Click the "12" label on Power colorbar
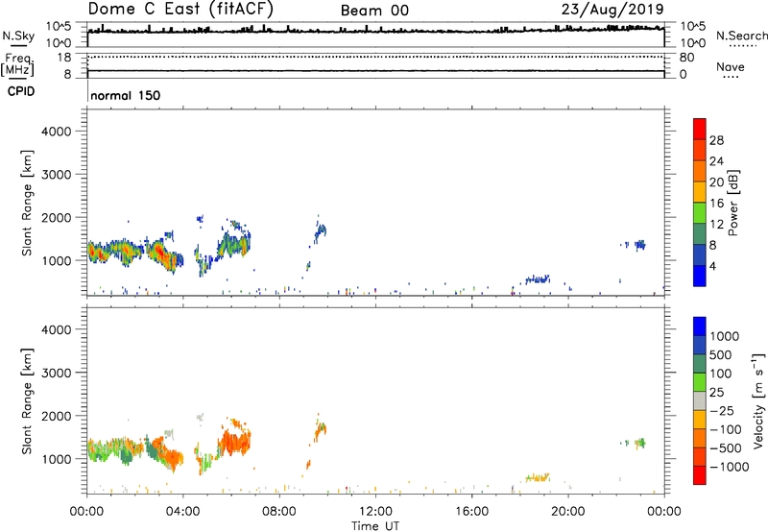This screenshot has height=532, width=768. tap(716, 225)
